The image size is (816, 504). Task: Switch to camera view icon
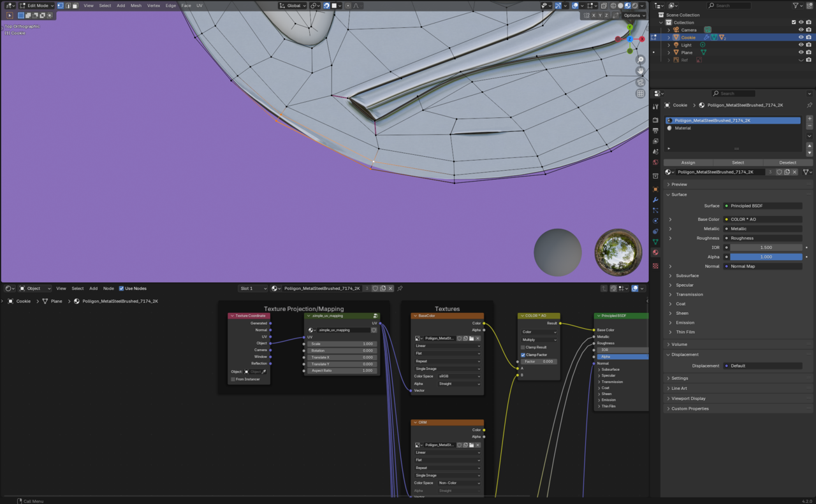coord(640,82)
